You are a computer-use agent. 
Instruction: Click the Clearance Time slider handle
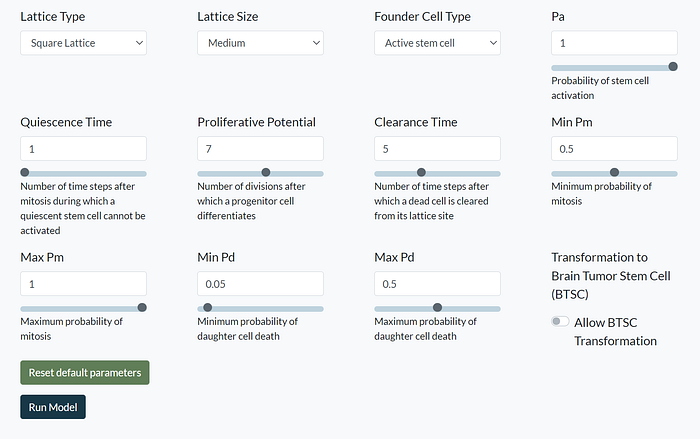(421, 172)
